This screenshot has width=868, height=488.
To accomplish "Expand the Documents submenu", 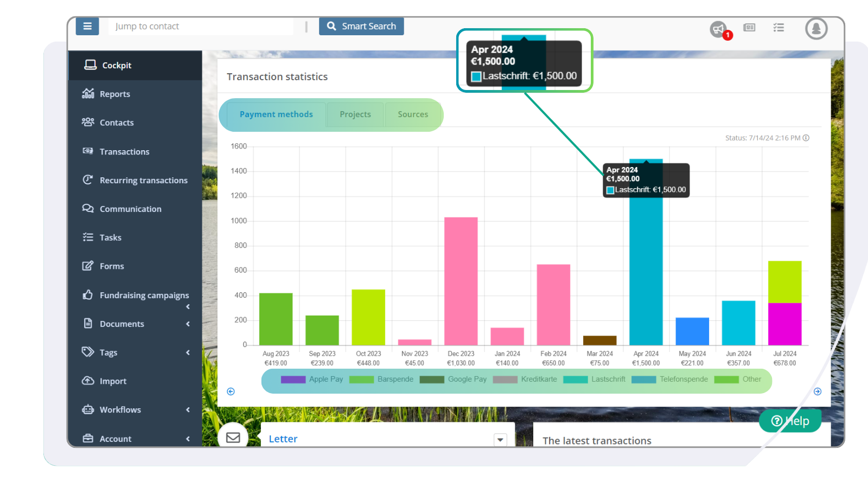I will tap(188, 324).
